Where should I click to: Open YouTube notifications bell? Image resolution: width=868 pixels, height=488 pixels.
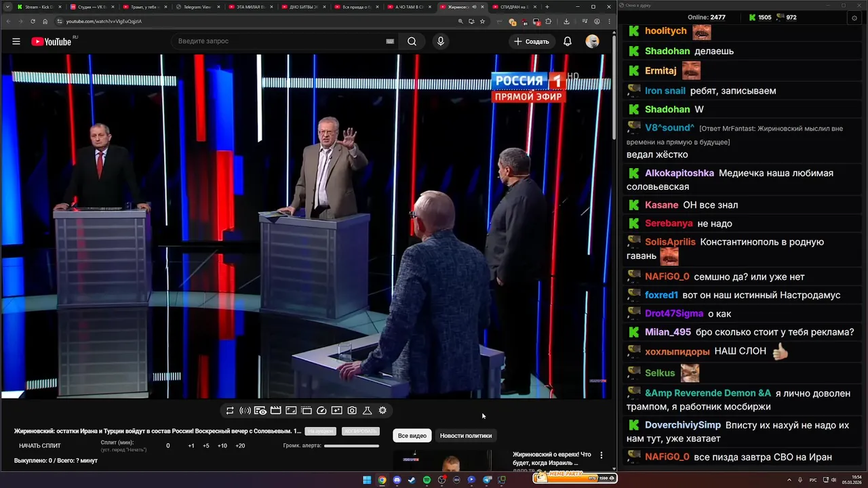click(568, 41)
